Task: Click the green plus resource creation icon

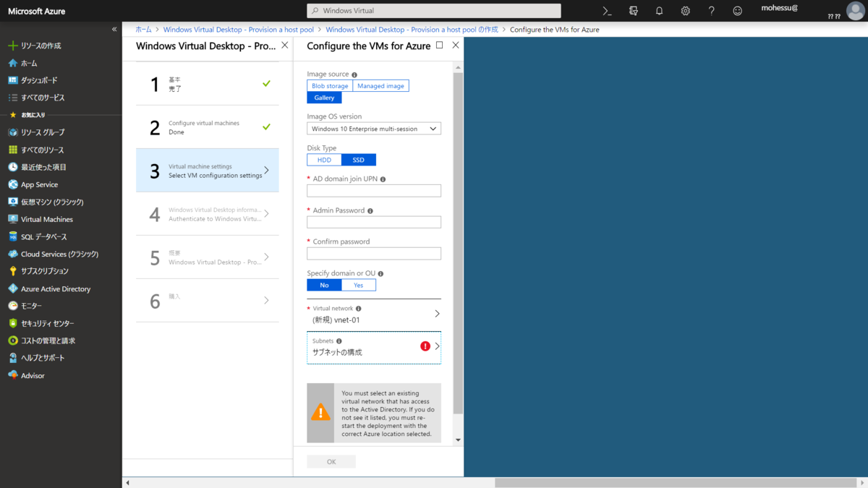Action: (x=12, y=46)
